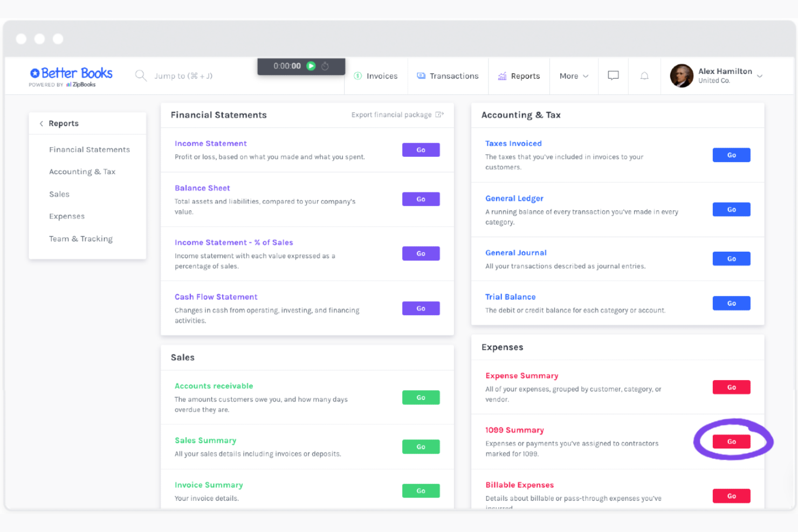Click Alex Hamilton's profile picture
The height and width of the screenshot is (532, 798).
[x=682, y=75]
